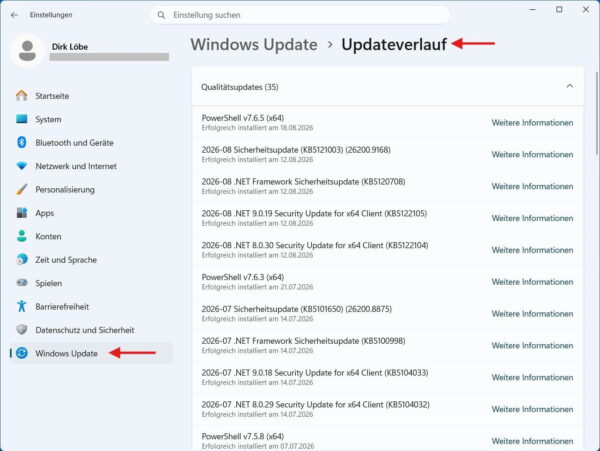Open the System settings section

(x=48, y=119)
